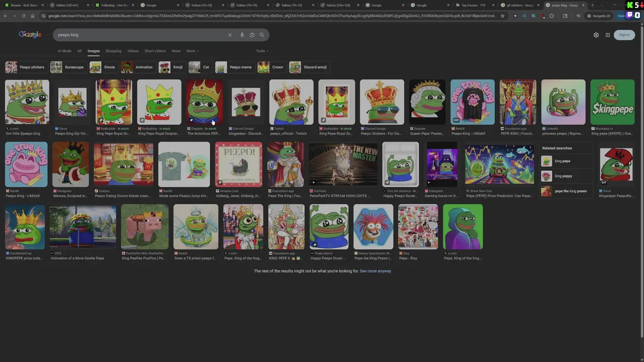The height and width of the screenshot is (362, 644).
Task: Open 'Queen Pepe Poster' image
Action: (x=427, y=102)
